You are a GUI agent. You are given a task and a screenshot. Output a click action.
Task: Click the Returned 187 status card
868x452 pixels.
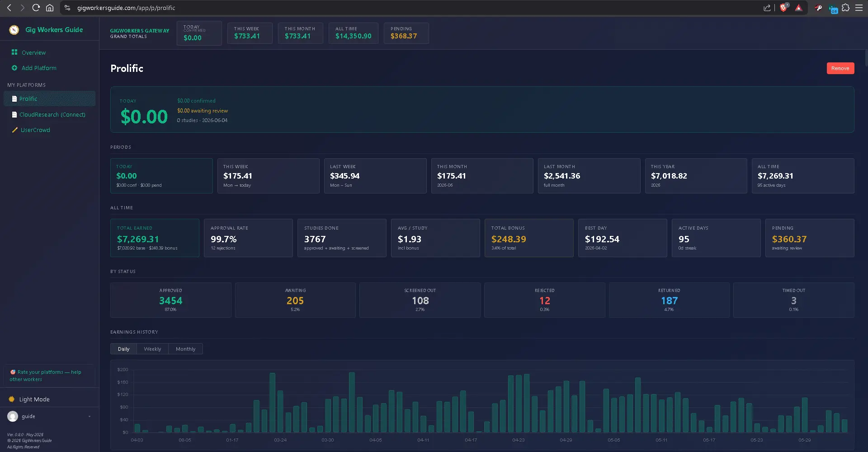[x=669, y=300]
